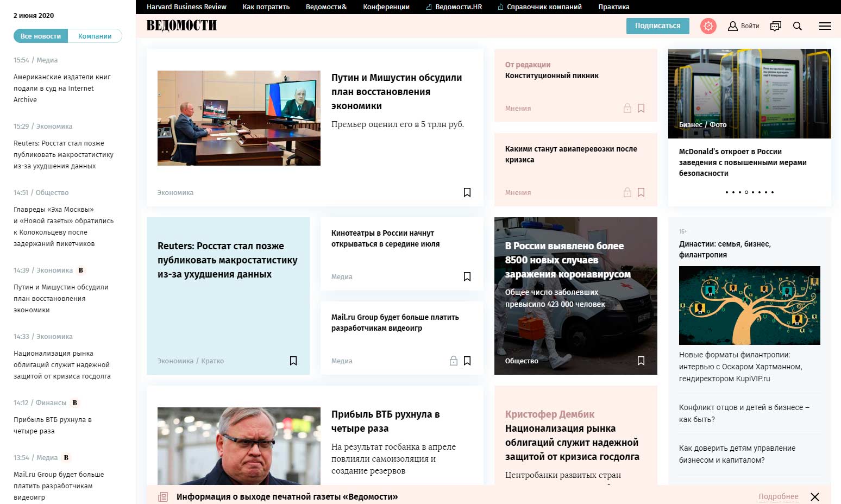841x504 pixels.
Task: Click От редакции label
Action: click(x=528, y=65)
